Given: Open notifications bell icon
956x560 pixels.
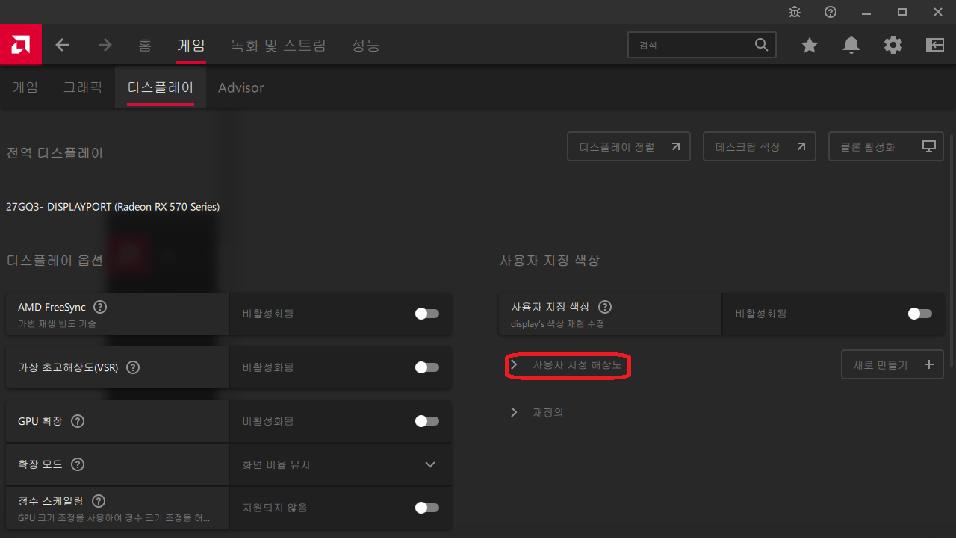Looking at the screenshot, I should (851, 45).
